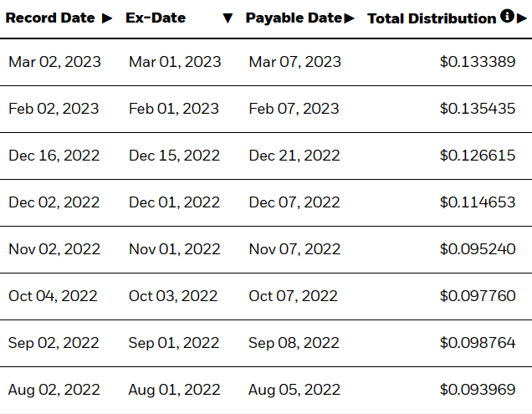
Task: Click the Payable Date sort arrow
Action: tap(349, 18)
